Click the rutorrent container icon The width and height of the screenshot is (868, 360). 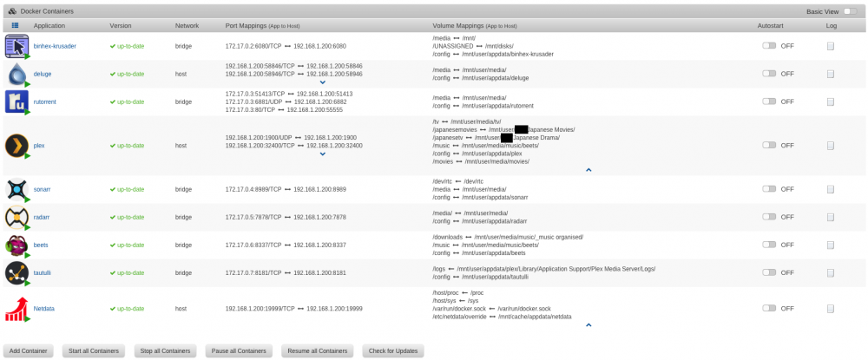pos(16,101)
